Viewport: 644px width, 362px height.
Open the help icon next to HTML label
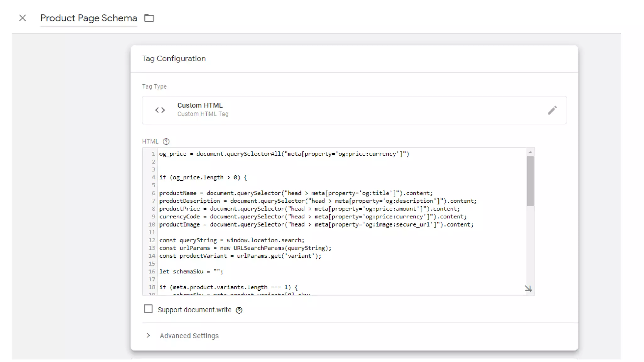166,141
